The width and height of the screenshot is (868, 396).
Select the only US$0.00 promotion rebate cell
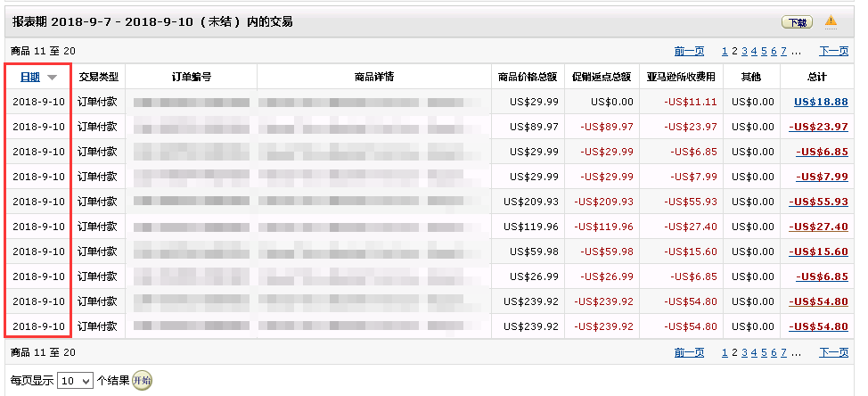point(602,102)
